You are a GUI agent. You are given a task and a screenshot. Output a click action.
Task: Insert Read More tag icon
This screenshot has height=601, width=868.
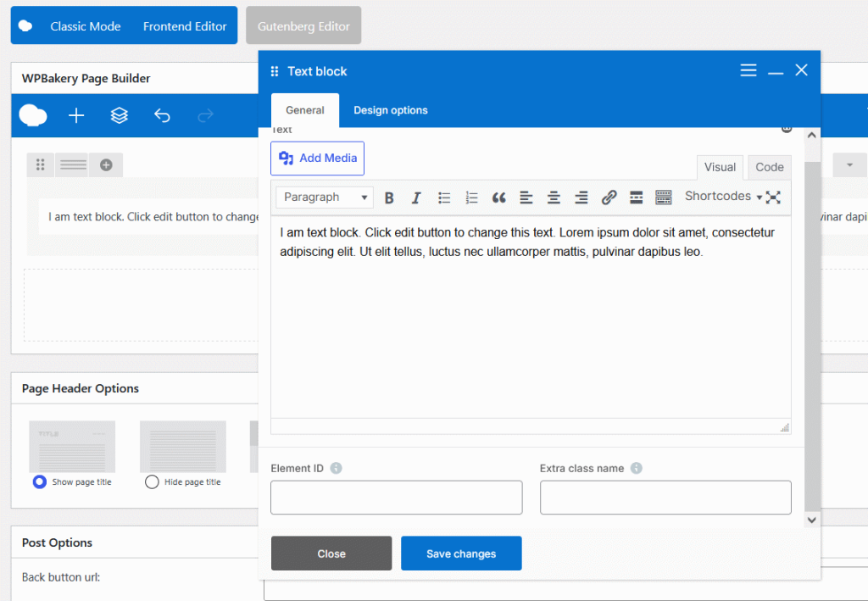pos(636,198)
